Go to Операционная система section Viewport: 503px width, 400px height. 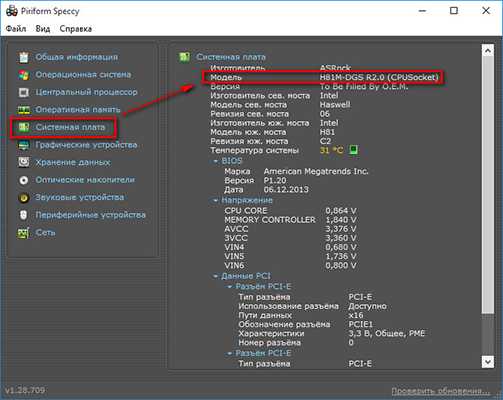pos(83,75)
